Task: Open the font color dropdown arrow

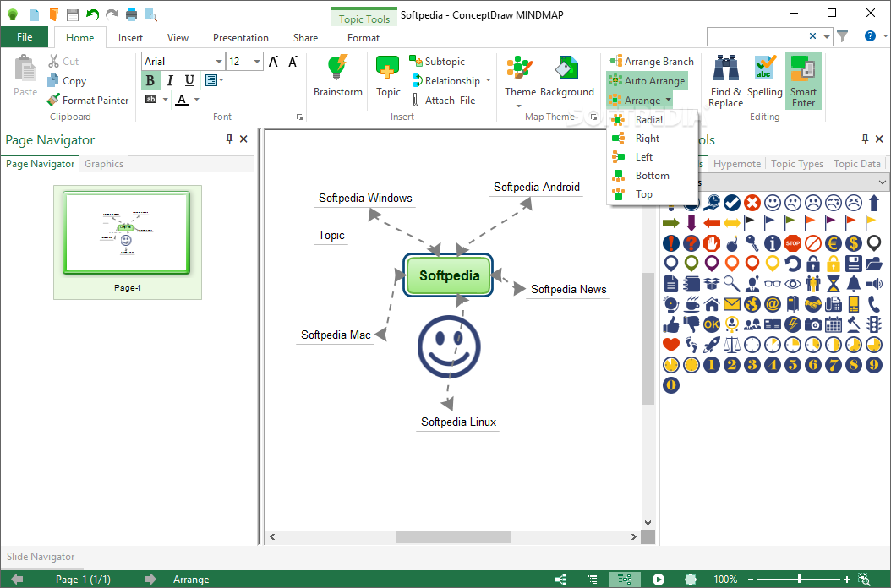Action: [197, 100]
